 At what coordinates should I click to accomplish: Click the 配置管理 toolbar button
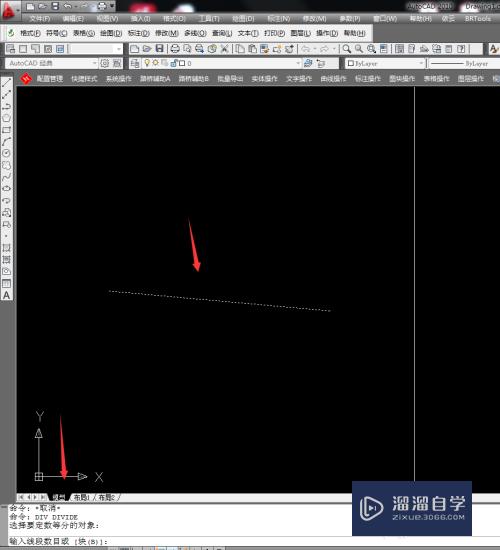[x=50, y=79]
